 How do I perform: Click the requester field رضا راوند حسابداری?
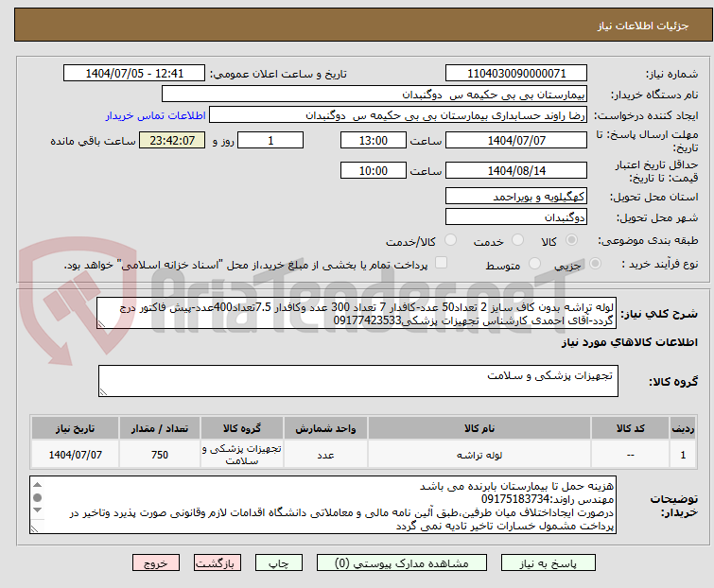point(398,115)
